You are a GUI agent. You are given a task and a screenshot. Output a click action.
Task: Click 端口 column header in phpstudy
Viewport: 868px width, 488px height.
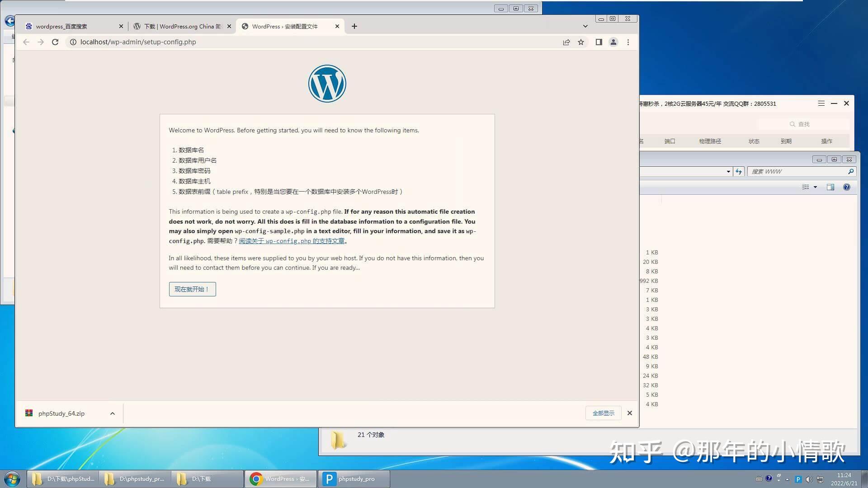point(670,141)
